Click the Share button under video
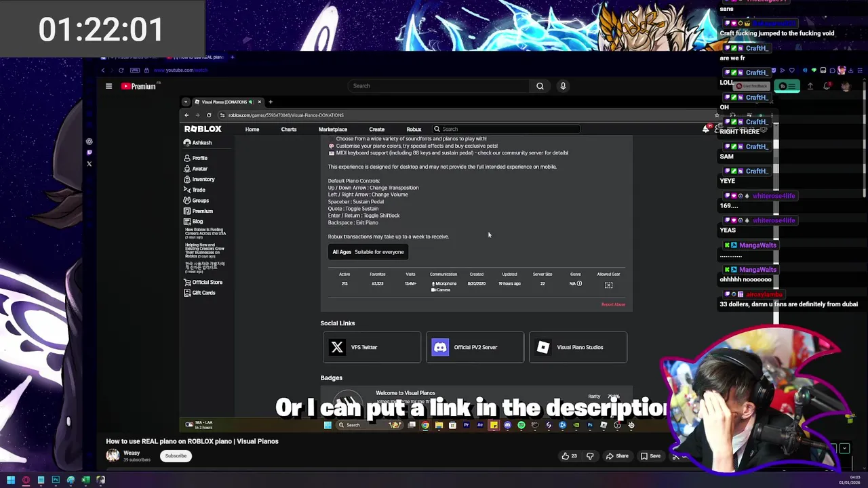This screenshot has width=868, height=488. click(x=617, y=456)
